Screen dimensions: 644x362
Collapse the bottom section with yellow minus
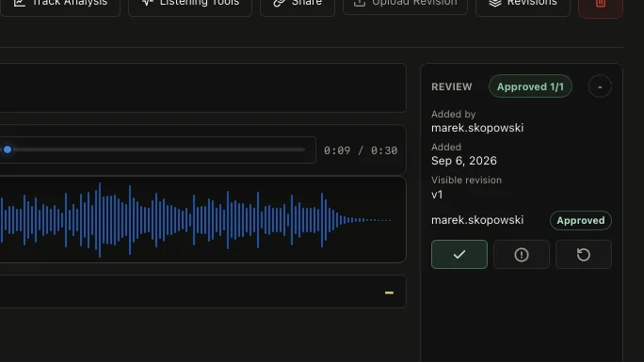click(x=389, y=292)
